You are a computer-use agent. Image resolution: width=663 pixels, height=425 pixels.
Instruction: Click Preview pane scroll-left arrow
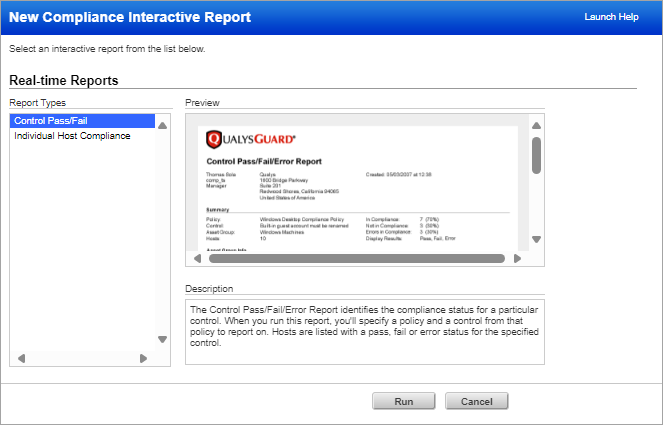pos(197,258)
